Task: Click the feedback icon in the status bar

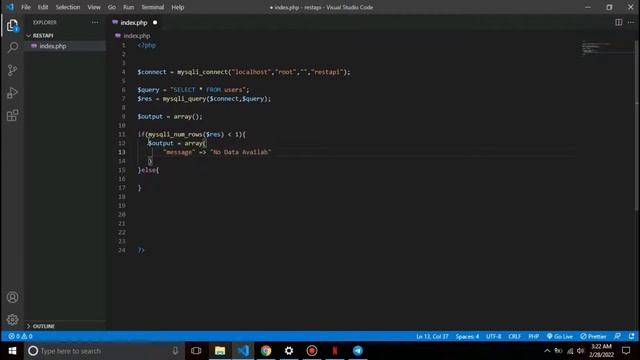Action: coord(618,336)
